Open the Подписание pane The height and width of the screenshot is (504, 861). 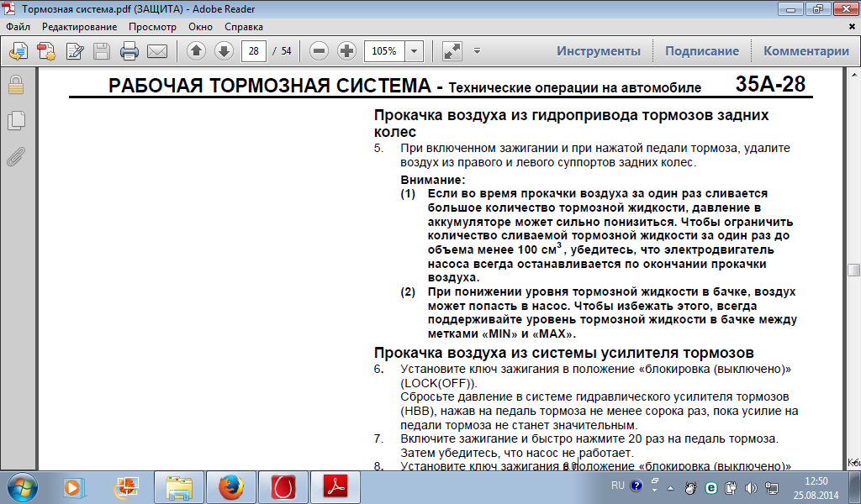point(701,51)
